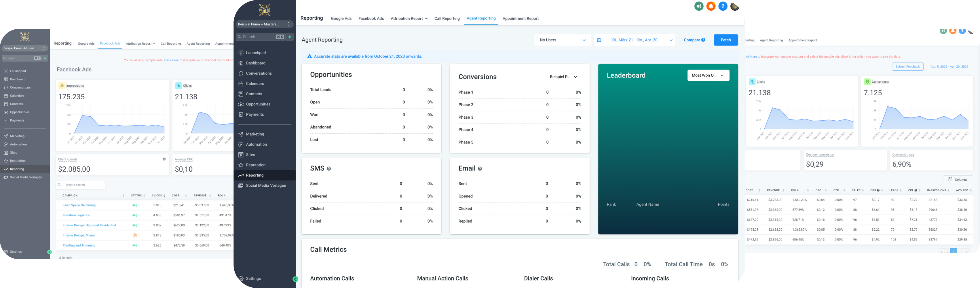The height and width of the screenshot is (288, 980).
Task: Switch to the Call Reporting tab in center window
Action: pyautogui.click(x=447, y=19)
